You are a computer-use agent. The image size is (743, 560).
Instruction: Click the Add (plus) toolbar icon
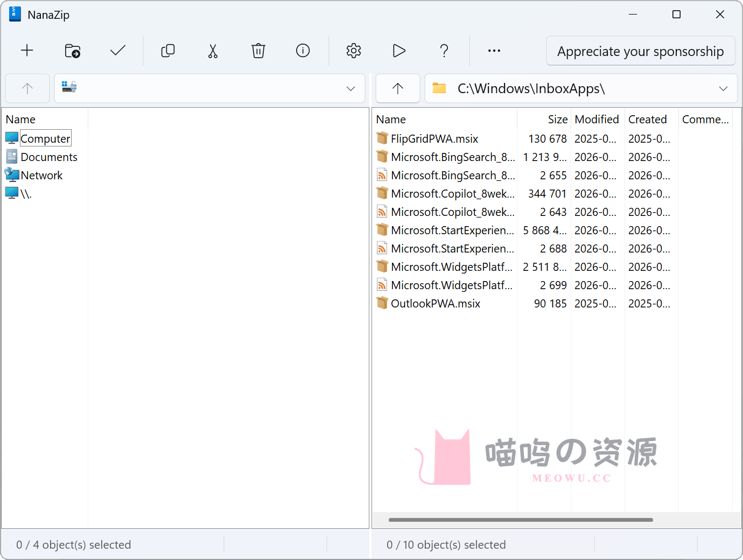coord(27,51)
